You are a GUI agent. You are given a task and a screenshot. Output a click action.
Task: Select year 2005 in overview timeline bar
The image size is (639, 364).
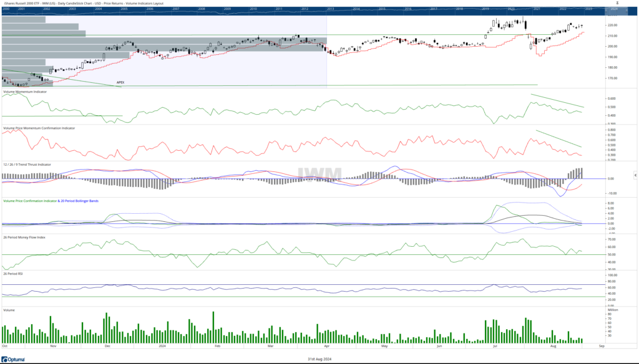coord(124,9)
